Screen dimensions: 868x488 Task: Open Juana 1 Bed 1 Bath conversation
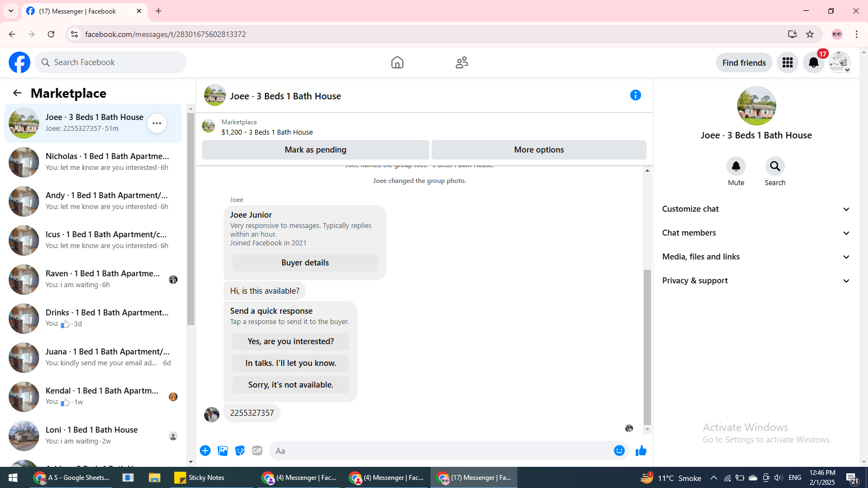click(x=93, y=358)
